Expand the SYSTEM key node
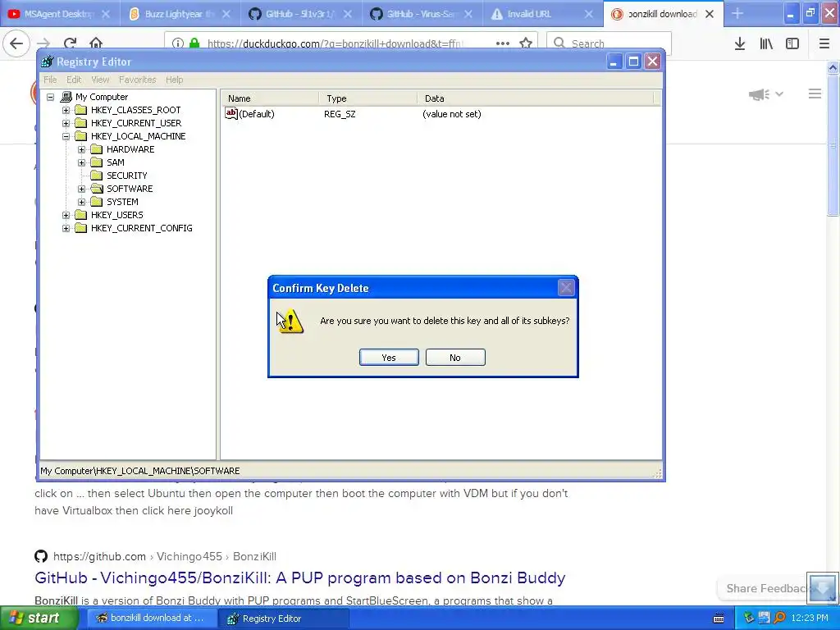The image size is (840, 630). pos(81,202)
